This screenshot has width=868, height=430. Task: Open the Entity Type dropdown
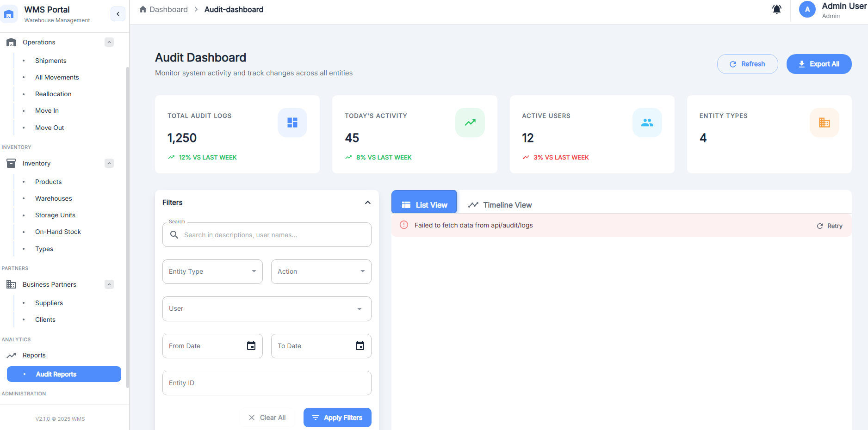click(x=212, y=271)
